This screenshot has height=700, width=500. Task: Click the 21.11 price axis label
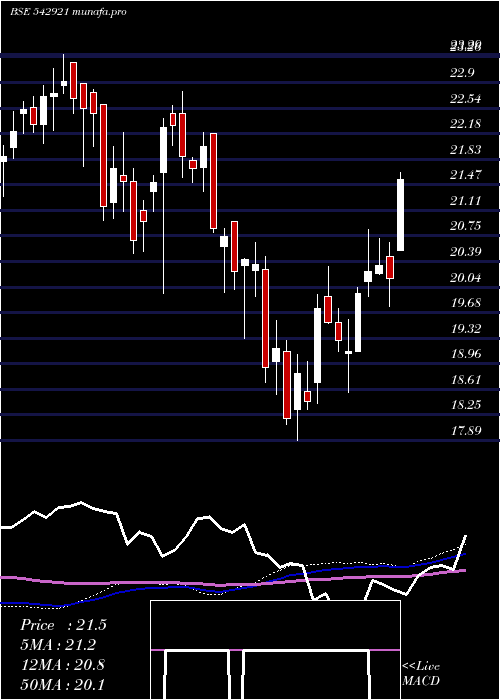tap(466, 200)
